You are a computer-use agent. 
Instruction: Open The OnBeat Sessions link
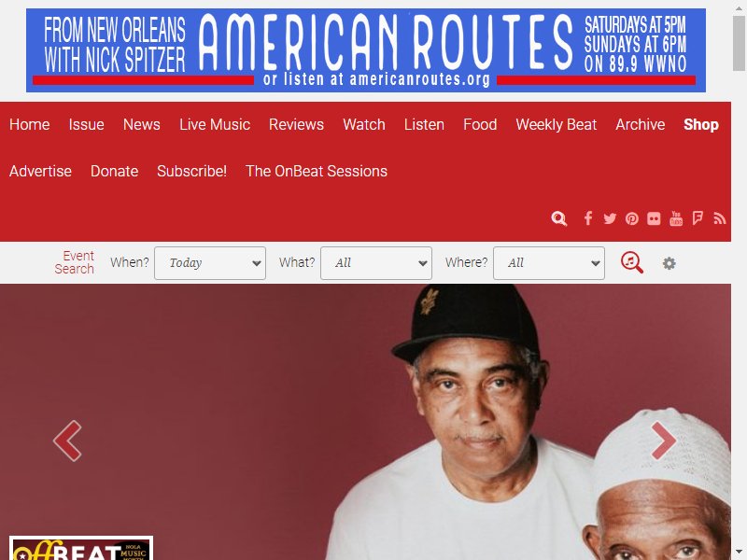[x=317, y=172]
